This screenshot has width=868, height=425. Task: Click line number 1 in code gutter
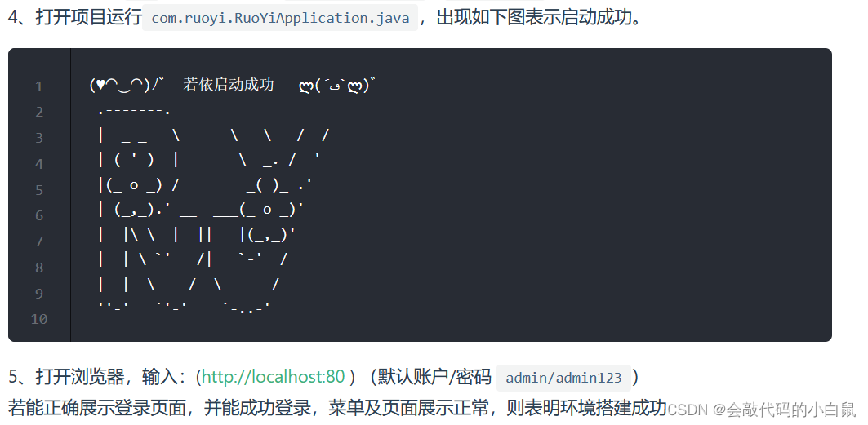coord(38,86)
